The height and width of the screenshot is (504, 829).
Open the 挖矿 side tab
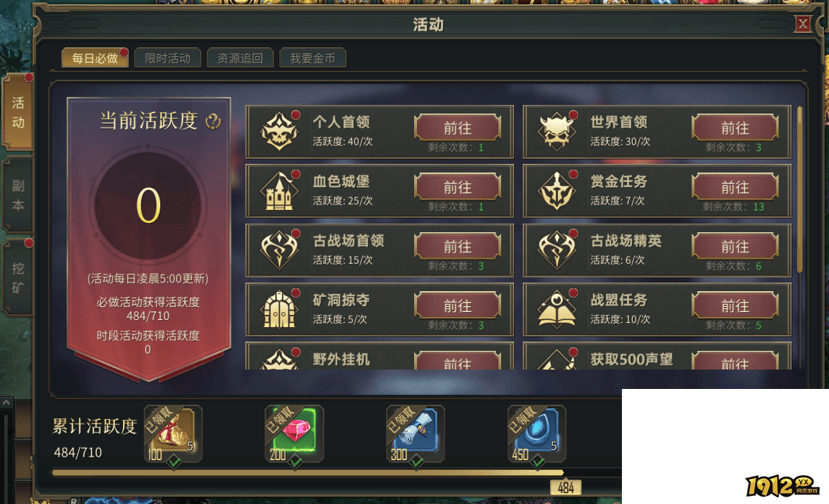[x=18, y=278]
